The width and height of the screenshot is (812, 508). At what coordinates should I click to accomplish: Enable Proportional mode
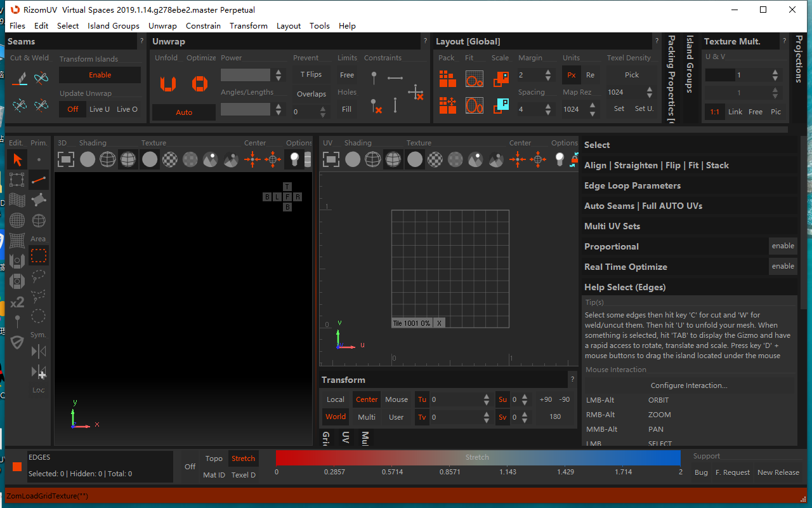point(782,246)
